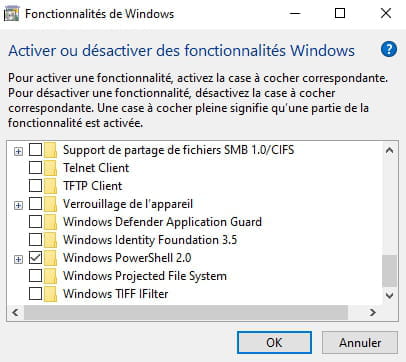Screen dimensions: 406x362
Task: Tick the Windows Identity Foundation 3.5 checkbox
Action: (x=35, y=240)
